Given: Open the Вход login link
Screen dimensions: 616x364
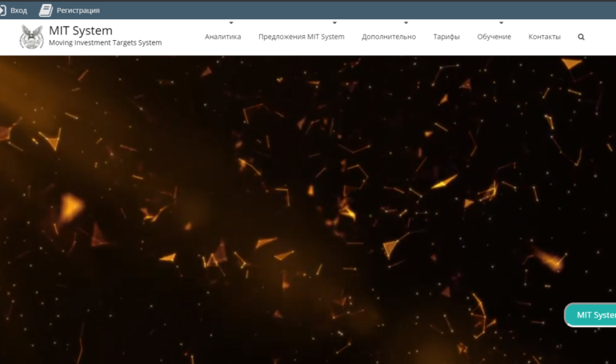Looking at the screenshot, I should click(18, 10).
